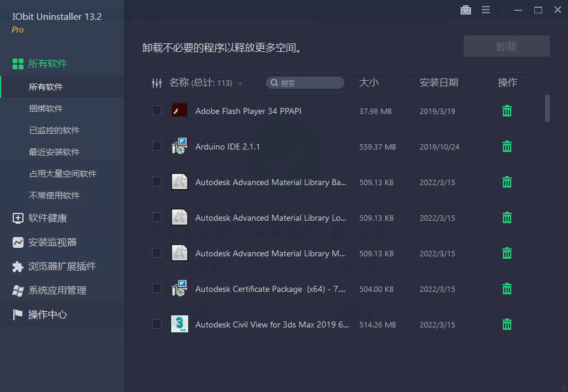Sort list by 大小 column header
This screenshot has width=568, height=392.
369,83
